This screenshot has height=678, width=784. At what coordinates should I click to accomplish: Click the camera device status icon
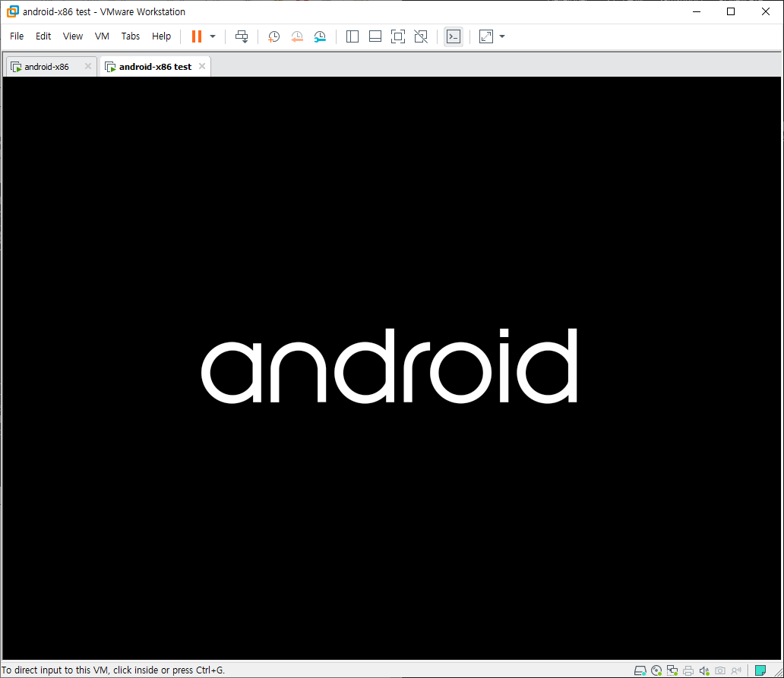720,670
